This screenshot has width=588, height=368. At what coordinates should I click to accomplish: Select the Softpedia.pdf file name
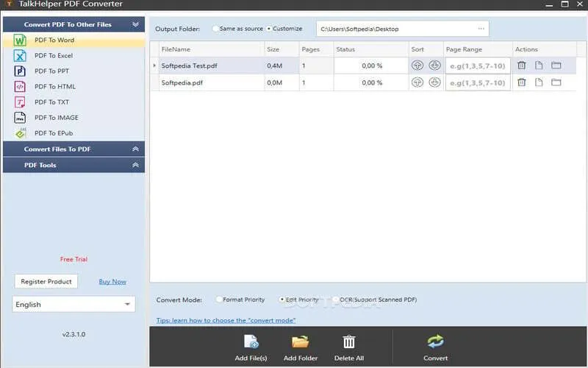[182, 82]
